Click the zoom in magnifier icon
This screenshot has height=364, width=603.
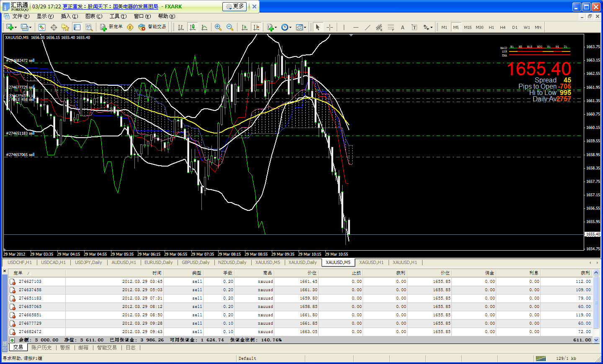coord(218,27)
